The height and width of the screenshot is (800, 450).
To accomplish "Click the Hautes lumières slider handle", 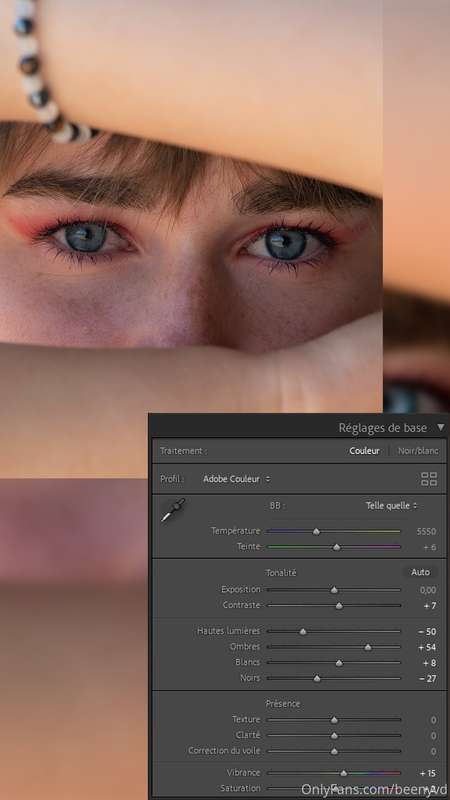I will pyautogui.click(x=303, y=632).
